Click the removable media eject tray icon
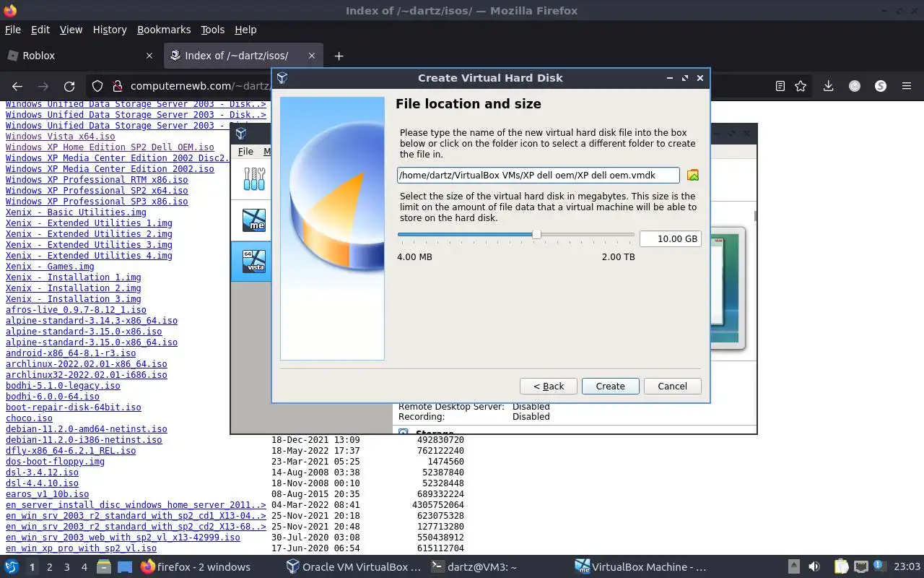 click(x=793, y=567)
